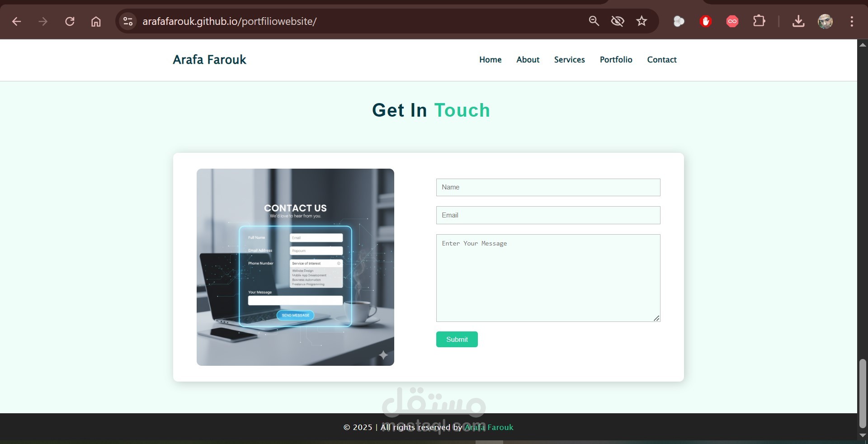This screenshot has width=868, height=444.
Task: Open the Arafa Farouk footer link
Action: 489,427
